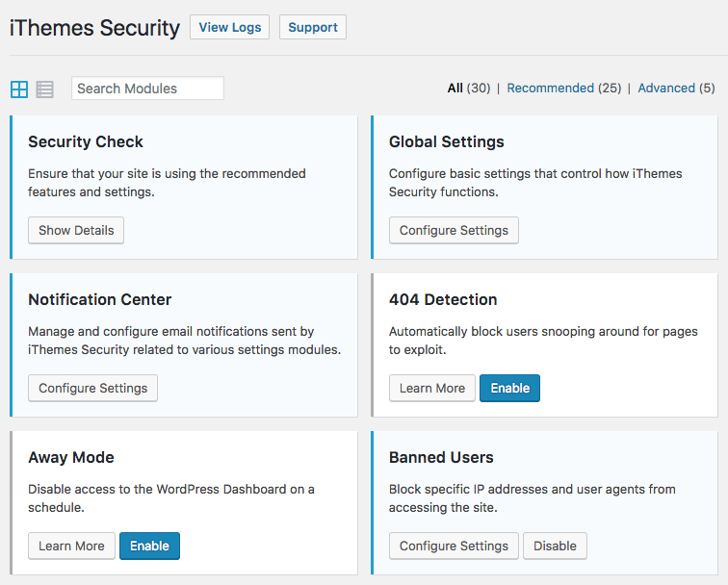
Task: Click the Security Check module title
Action: 86,141
